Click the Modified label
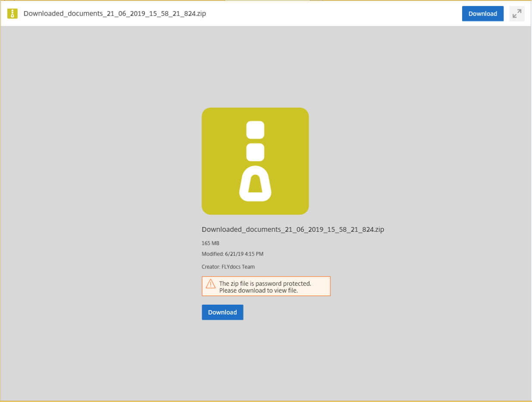Viewport: 532px width, 402px height. (x=213, y=254)
